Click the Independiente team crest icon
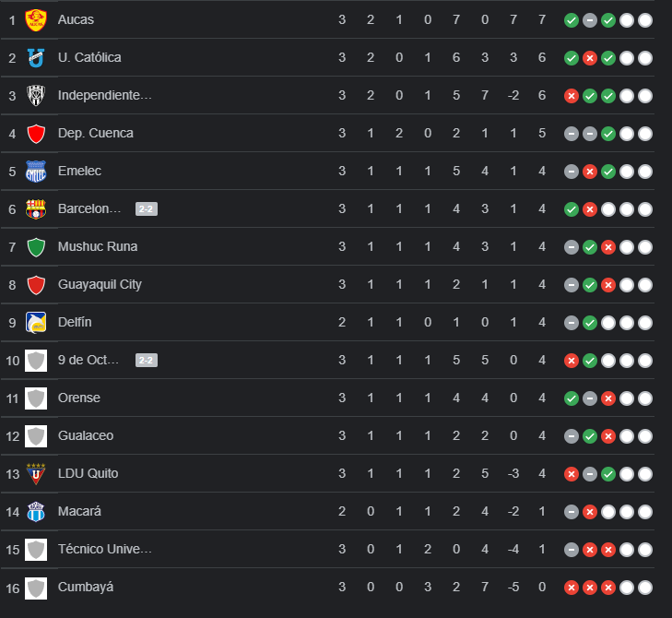 click(x=36, y=95)
